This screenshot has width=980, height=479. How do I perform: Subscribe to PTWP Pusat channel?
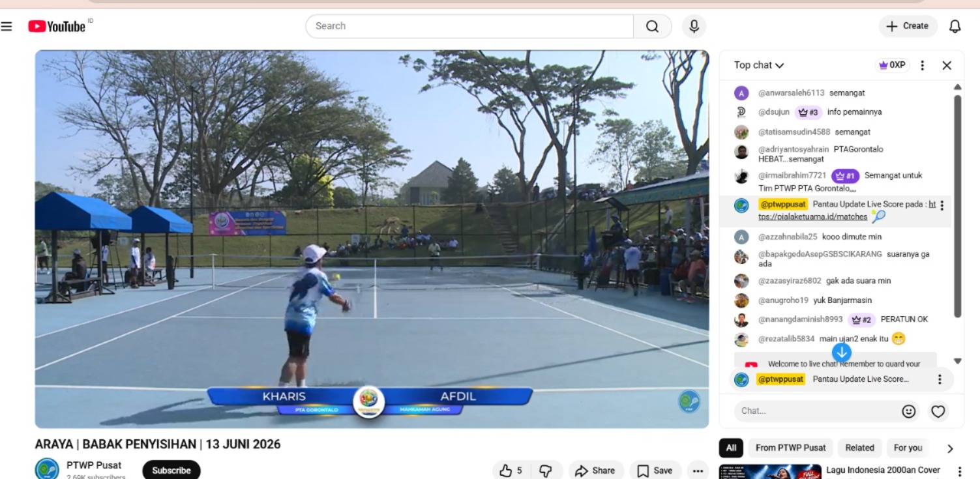(171, 471)
